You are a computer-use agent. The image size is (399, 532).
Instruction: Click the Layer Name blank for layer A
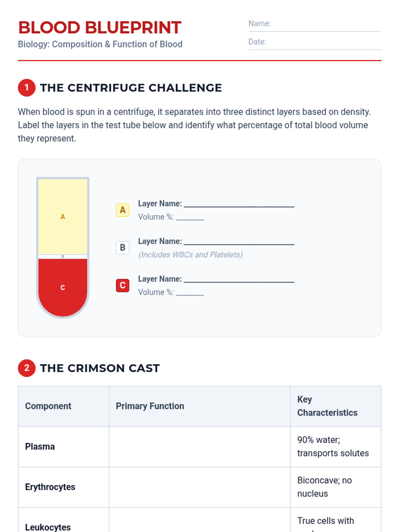(x=239, y=204)
